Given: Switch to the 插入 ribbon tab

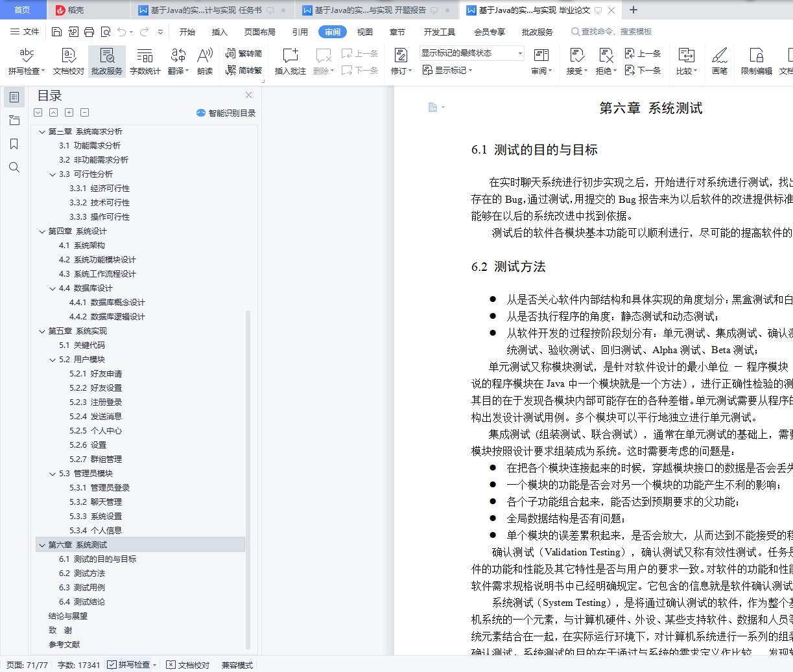Looking at the screenshot, I should [220, 32].
